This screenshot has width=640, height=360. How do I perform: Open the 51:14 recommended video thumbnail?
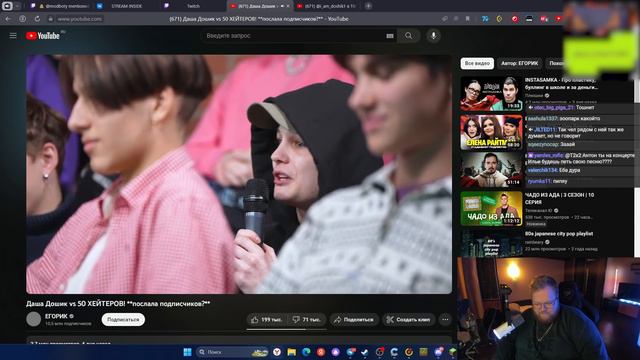[491, 170]
